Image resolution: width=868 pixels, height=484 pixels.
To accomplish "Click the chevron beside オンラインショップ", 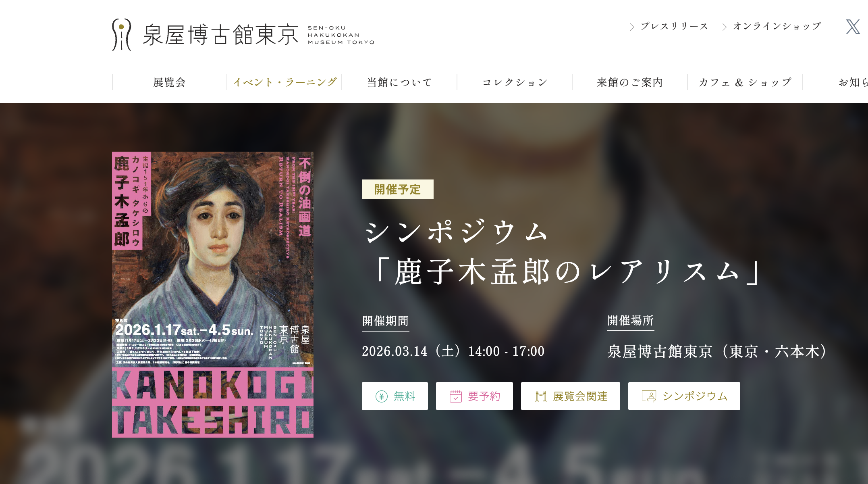I will pyautogui.click(x=724, y=27).
